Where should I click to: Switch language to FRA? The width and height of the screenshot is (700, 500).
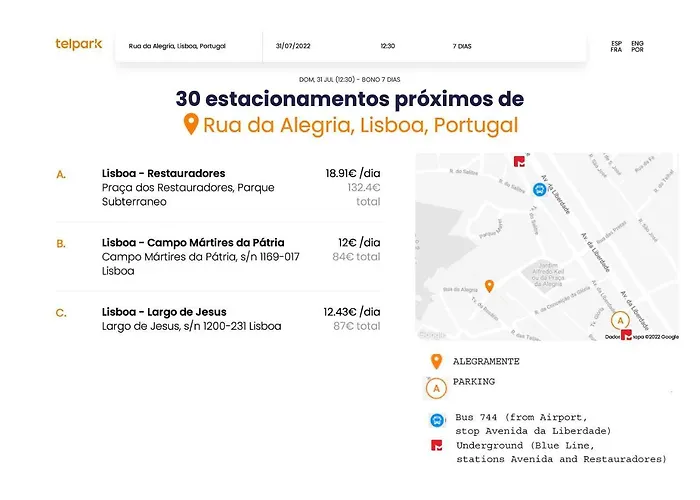coord(616,50)
